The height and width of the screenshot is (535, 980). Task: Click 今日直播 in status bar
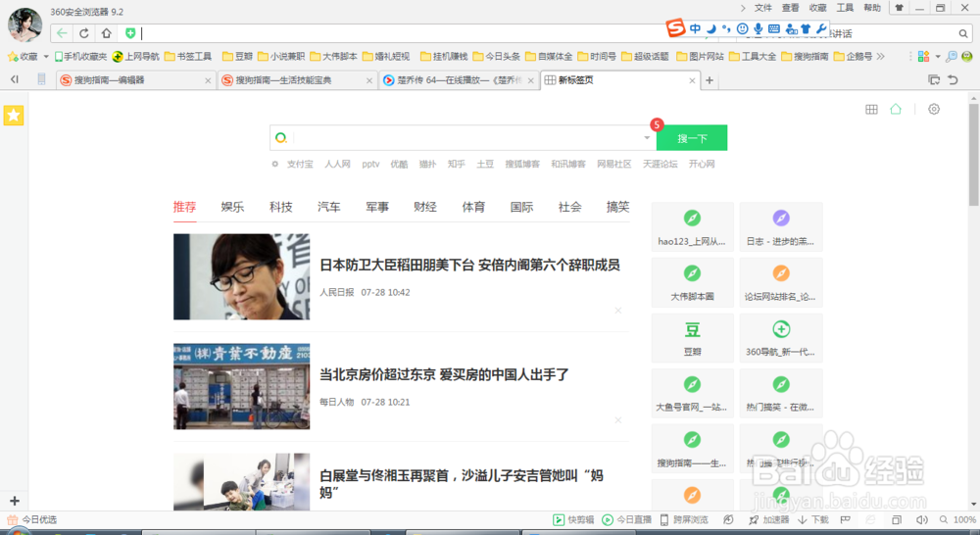627,519
